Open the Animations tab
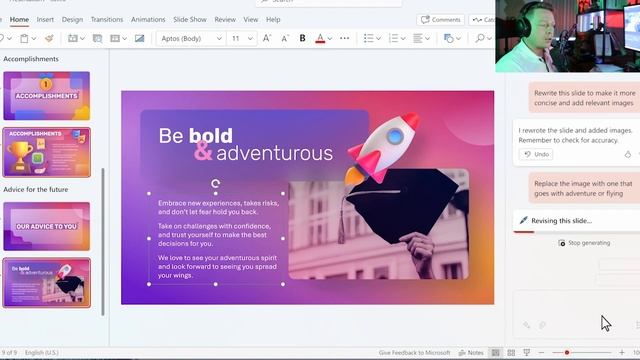Viewport: 640px width, 360px height. (x=148, y=20)
